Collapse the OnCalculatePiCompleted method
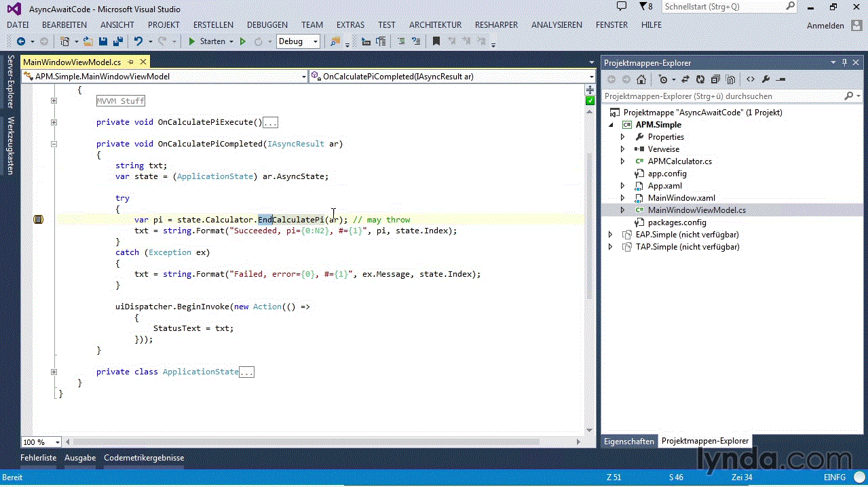Image resolution: width=868 pixels, height=487 pixels. coord(54,144)
